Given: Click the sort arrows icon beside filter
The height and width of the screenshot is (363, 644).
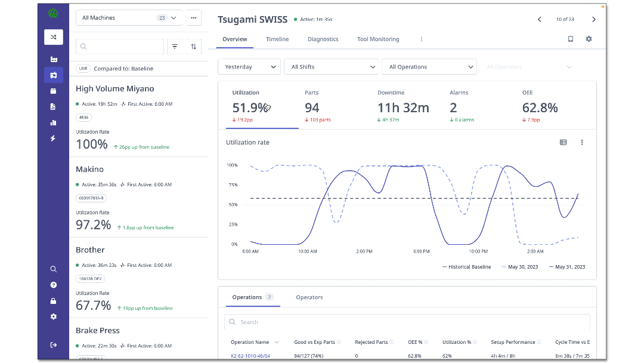Looking at the screenshot, I should pyautogui.click(x=193, y=47).
